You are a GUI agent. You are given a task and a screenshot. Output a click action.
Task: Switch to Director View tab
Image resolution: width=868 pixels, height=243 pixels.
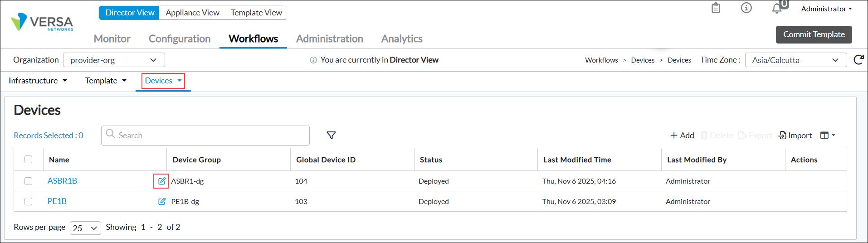[130, 13]
